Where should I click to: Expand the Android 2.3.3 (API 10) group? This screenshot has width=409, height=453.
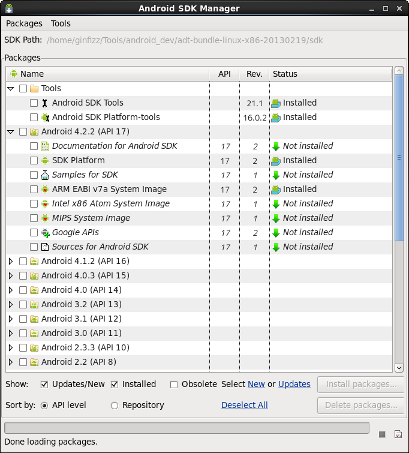11,348
